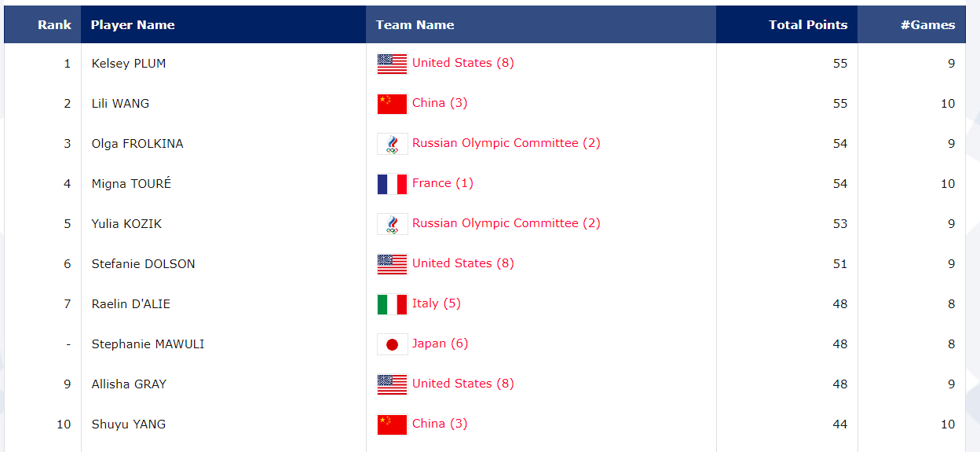
Task: Click the ROC emblem beside Olga FROLKINA
Action: (392, 144)
